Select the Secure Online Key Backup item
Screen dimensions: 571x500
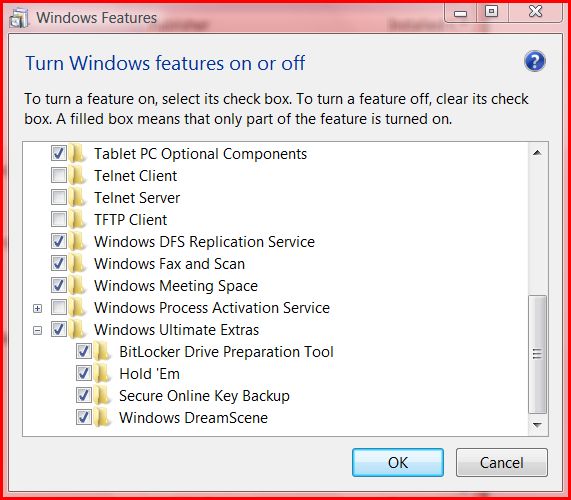204,396
